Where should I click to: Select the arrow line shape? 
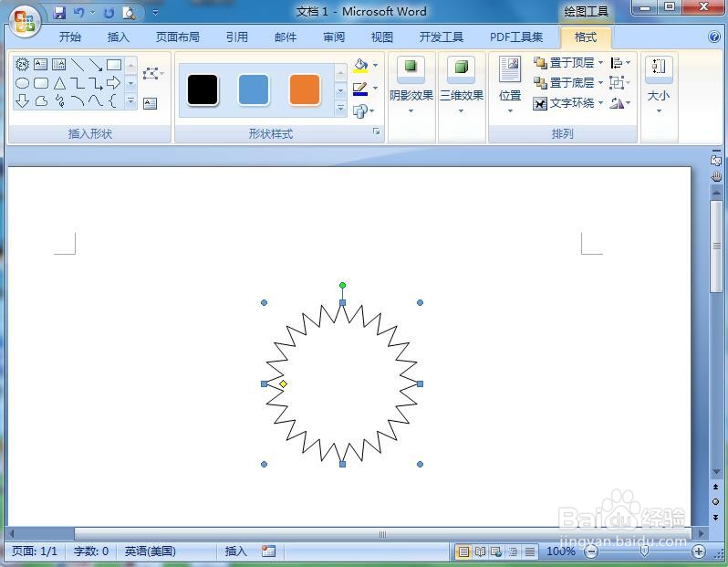pyautogui.click(x=96, y=64)
